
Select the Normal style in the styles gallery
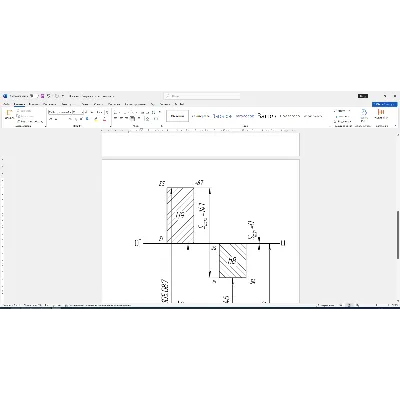[x=177, y=116]
